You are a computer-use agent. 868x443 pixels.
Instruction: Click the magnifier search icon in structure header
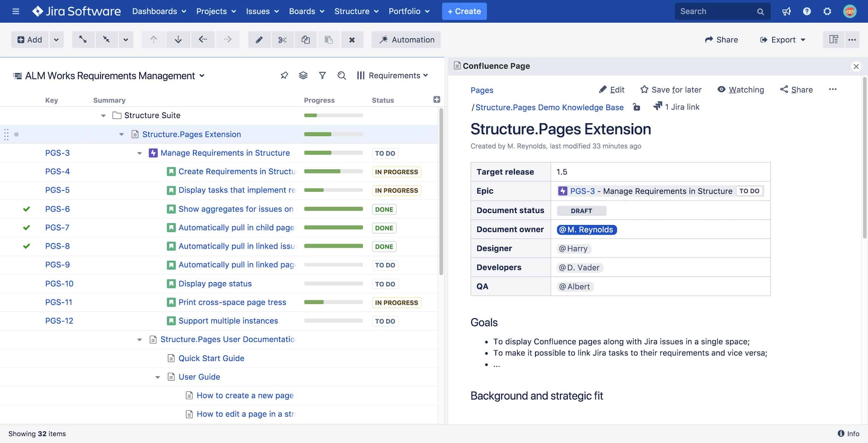click(x=342, y=75)
